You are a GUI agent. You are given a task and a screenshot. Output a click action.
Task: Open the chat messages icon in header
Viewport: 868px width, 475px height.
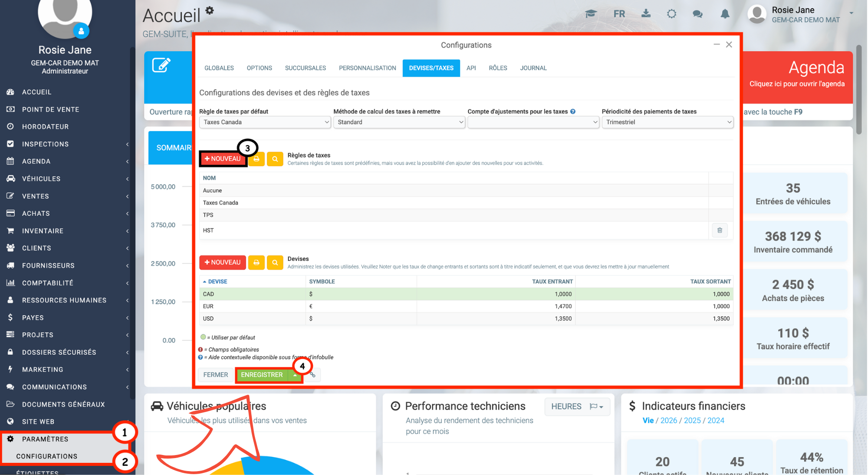tap(697, 14)
